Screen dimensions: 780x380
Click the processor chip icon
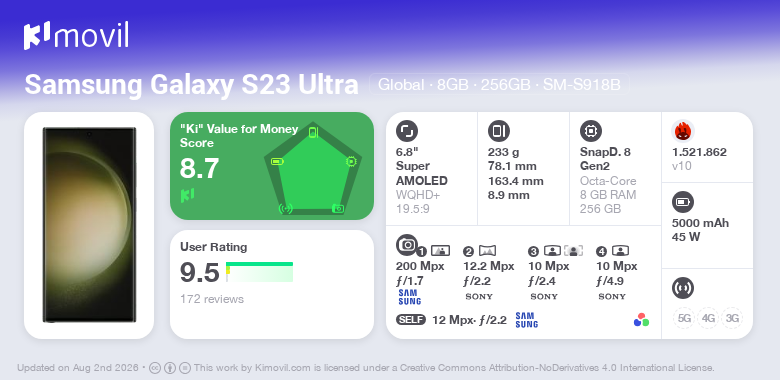591,131
